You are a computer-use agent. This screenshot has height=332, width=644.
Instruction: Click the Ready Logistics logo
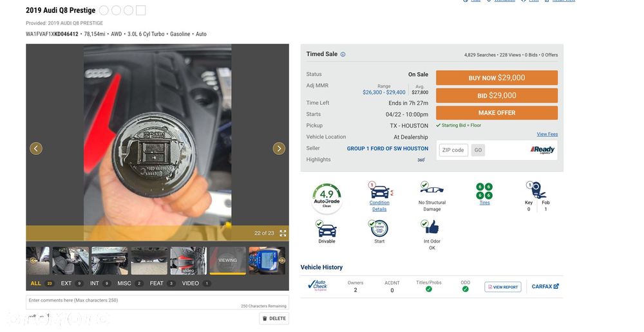(542, 150)
